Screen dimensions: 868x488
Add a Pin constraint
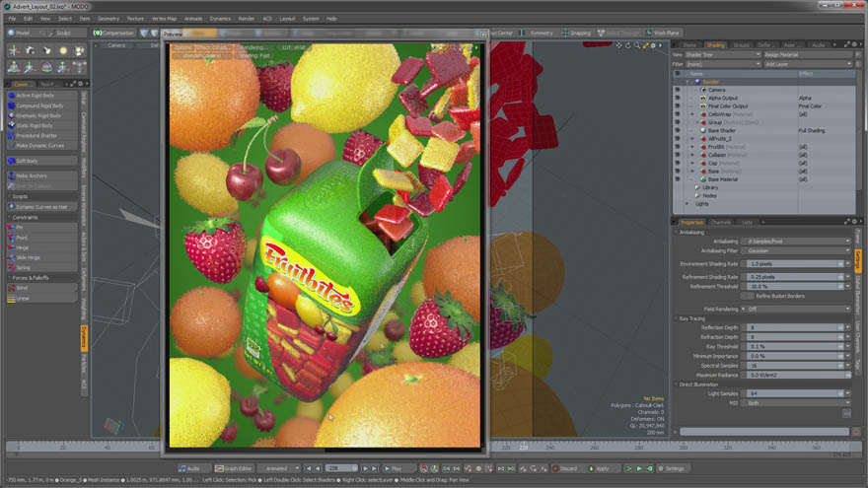click(41, 228)
